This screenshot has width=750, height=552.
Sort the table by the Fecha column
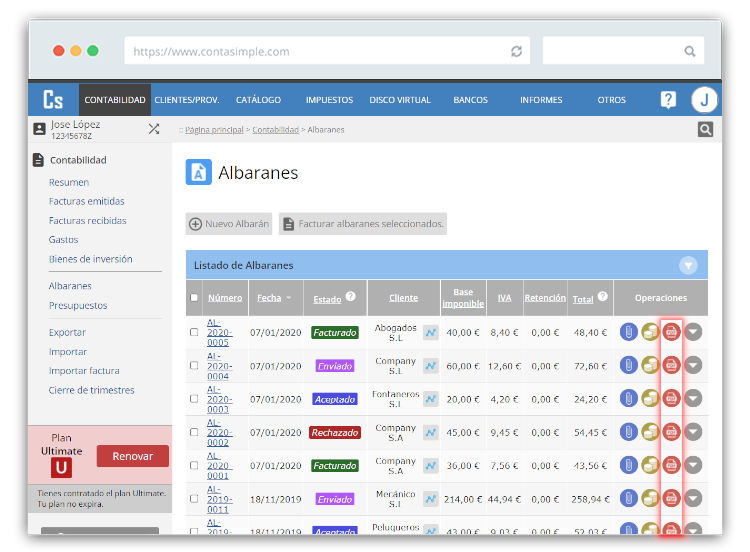pos(269,298)
